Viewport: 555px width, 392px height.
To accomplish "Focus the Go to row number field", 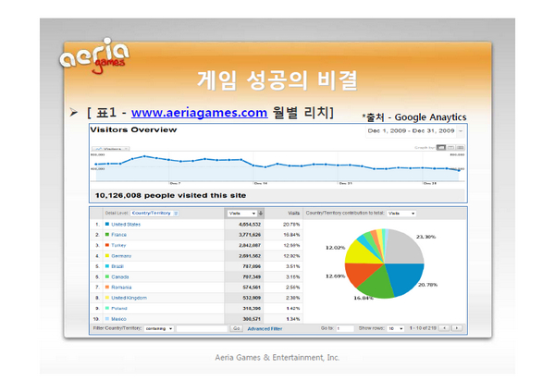I will 345,329.
